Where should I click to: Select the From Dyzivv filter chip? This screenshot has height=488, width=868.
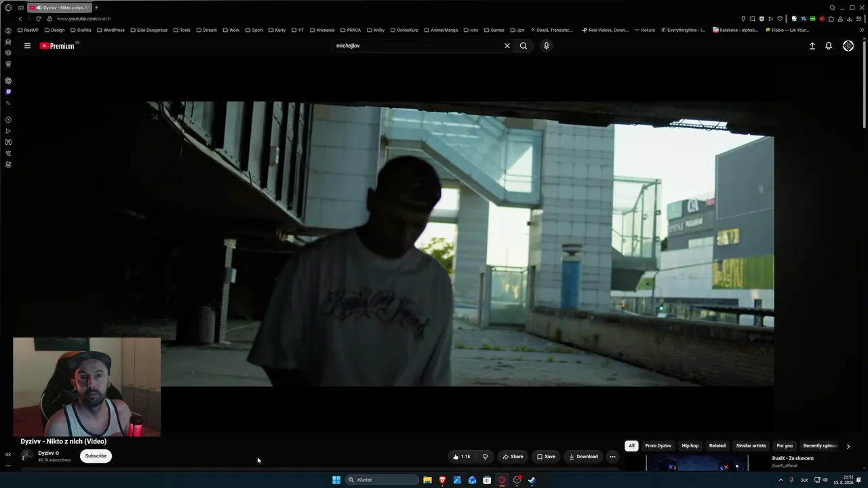point(658,446)
